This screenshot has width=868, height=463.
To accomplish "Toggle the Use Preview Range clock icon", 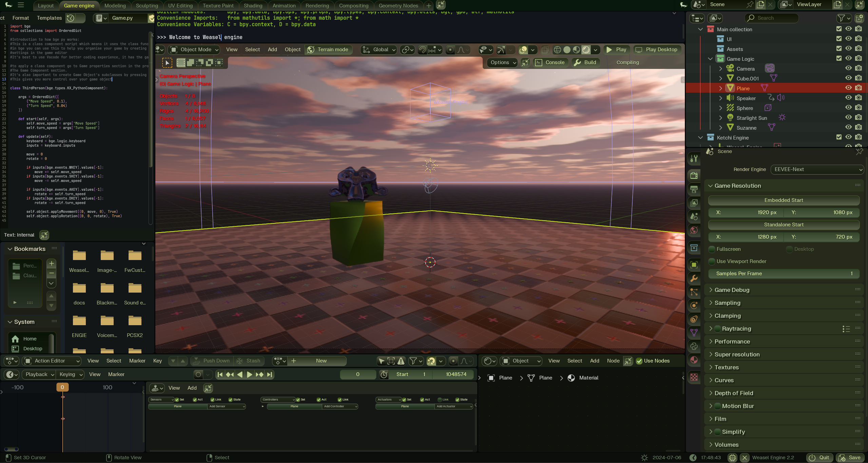I will click(384, 374).
